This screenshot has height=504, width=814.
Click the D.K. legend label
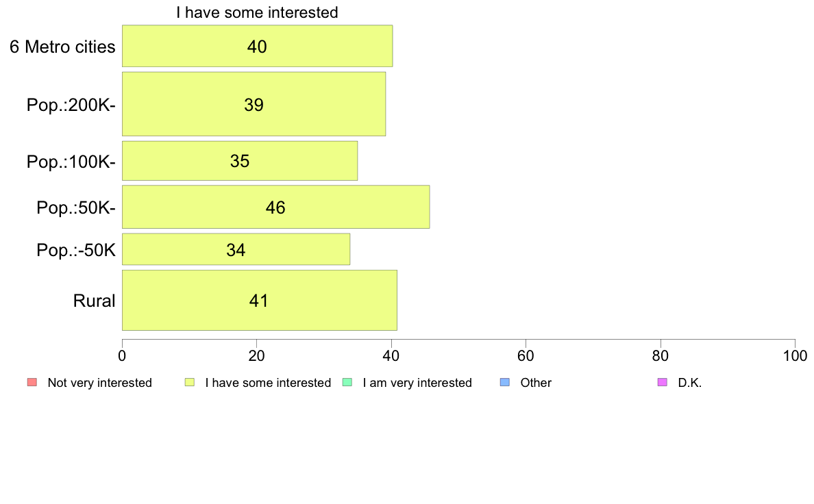point(690,383)
